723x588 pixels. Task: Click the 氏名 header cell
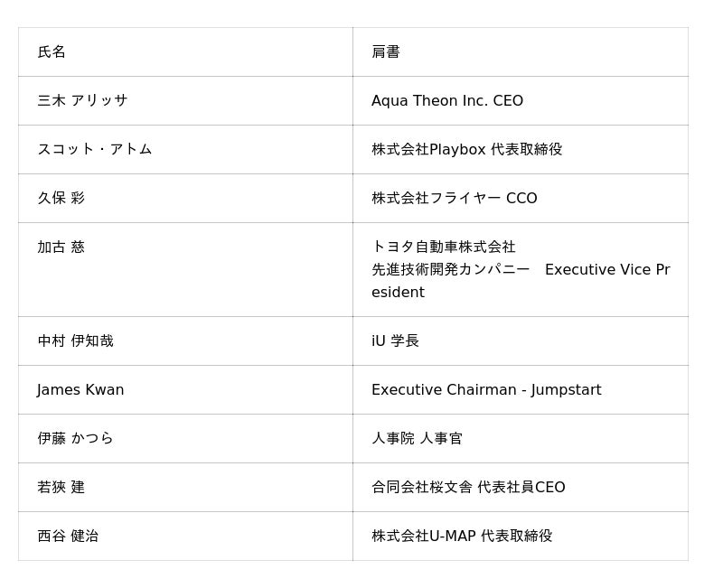pyautogui.click(x=52, y=52)
